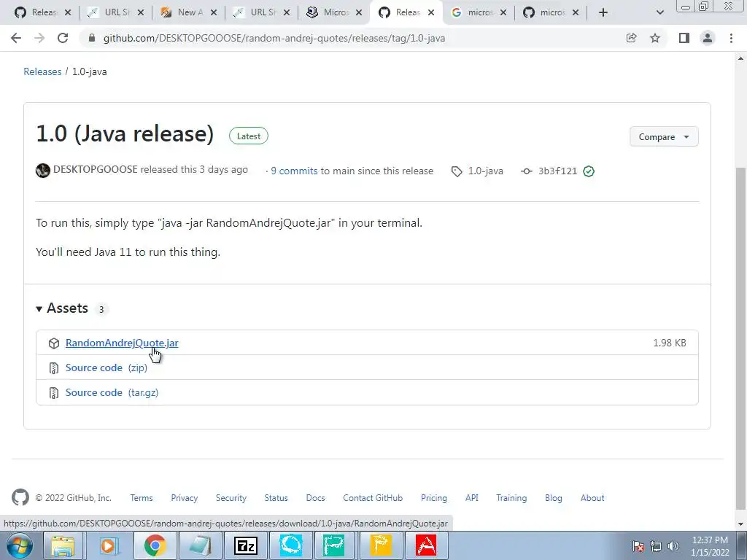747x560 pixels.
Task: Click the browser forward arrow
Action: click(39, 38)
